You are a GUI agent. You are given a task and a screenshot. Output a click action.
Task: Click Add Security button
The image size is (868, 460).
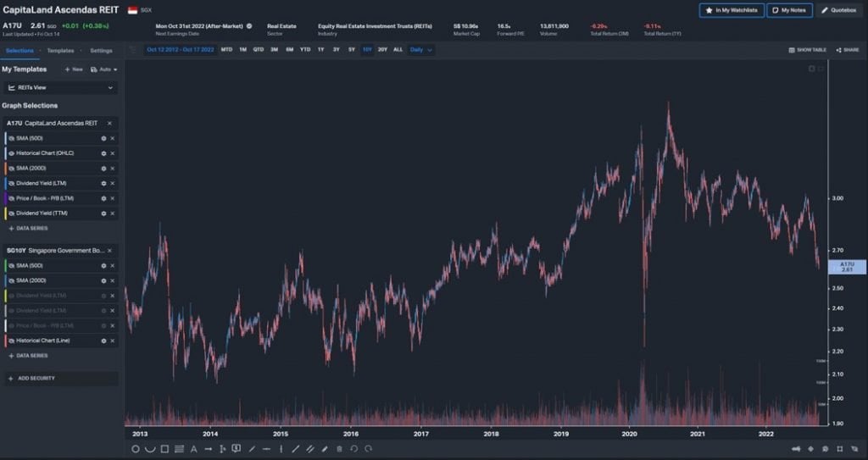pyautogui.click(x=60, y=379)
